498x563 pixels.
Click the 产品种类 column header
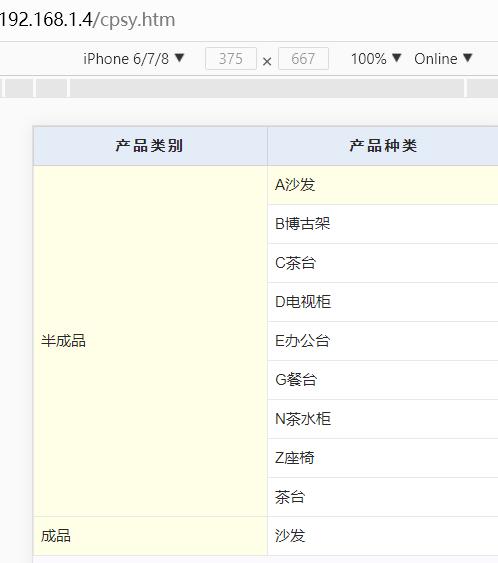tap(383, 146)
